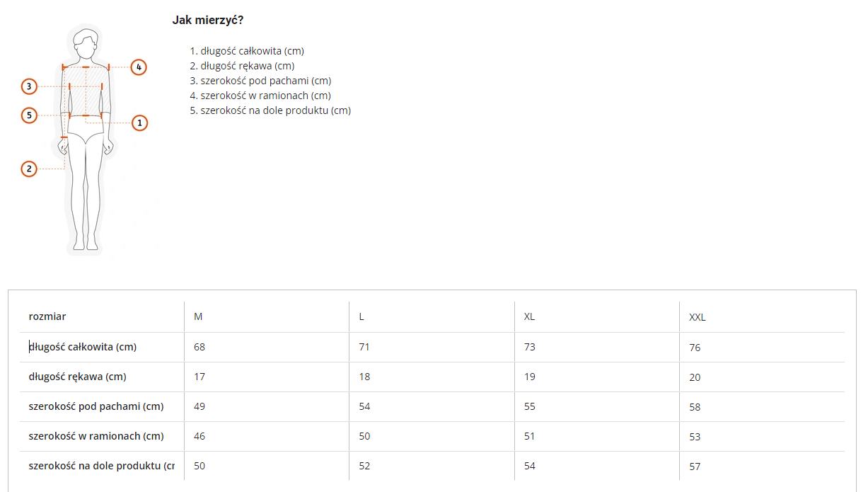Click the 'rozmiar' header cell
Screen dimensions: 868x492
point(47,316)
